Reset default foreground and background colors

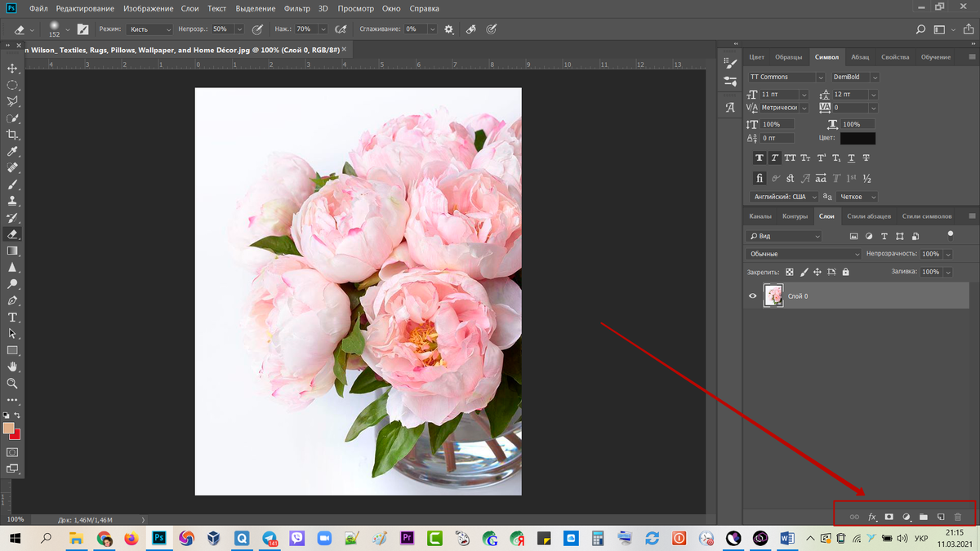point(7,416)
